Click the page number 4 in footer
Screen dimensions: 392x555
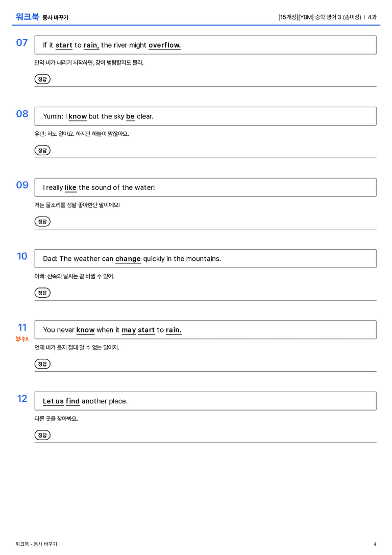coord(375,544)
